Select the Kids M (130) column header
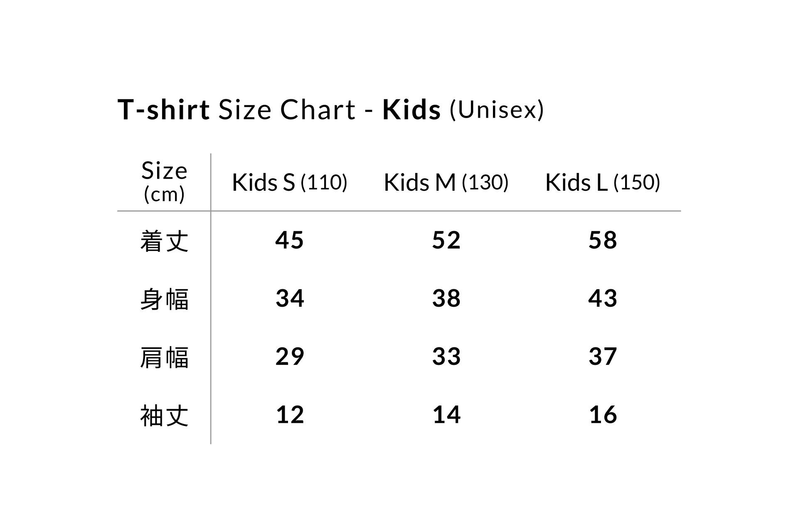Viewport: 798px width, 532px height. point(446,182)
